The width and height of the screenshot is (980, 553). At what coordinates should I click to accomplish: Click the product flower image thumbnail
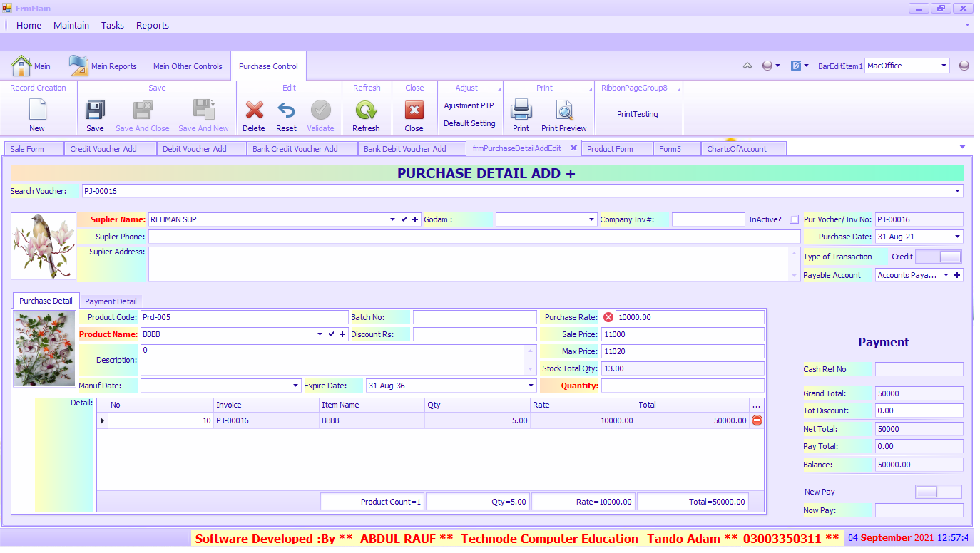pyautogui.click(x=45, y=348)
